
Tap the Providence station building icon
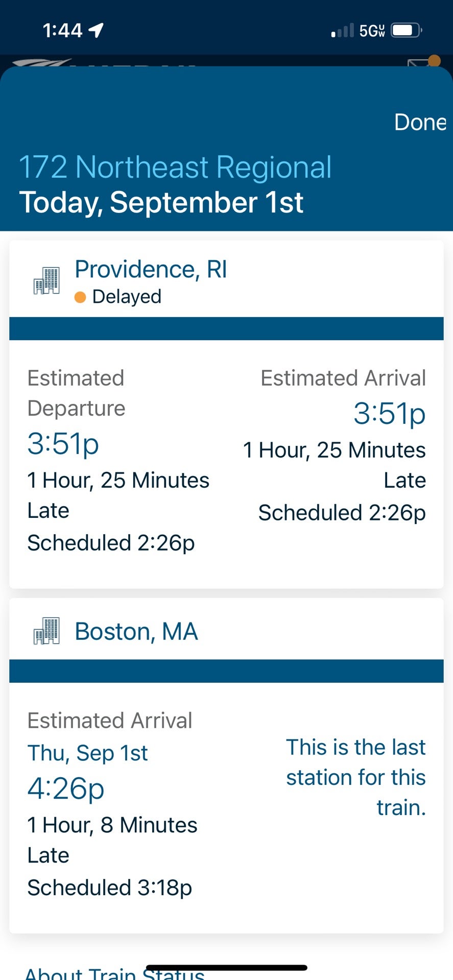(x=46, y=281)
